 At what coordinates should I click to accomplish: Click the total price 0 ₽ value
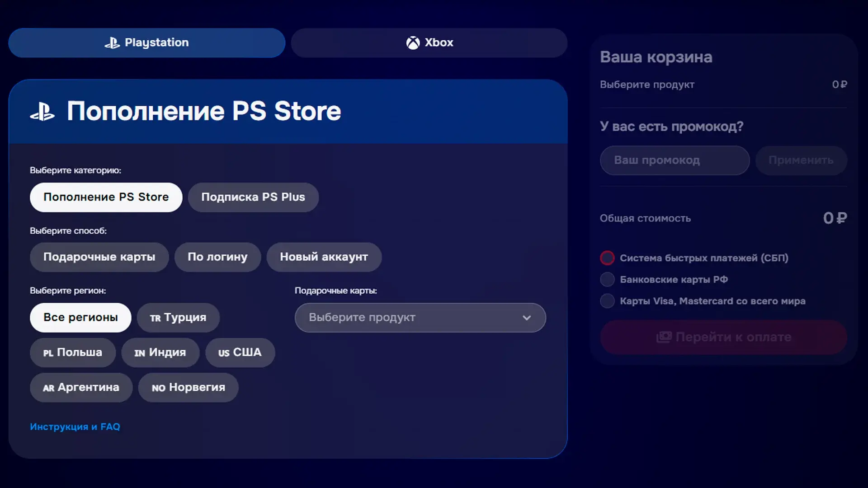coord(835,218)
